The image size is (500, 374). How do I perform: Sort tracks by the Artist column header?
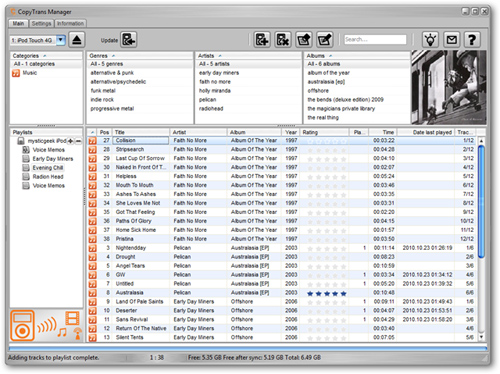click(x=199, y=132)
